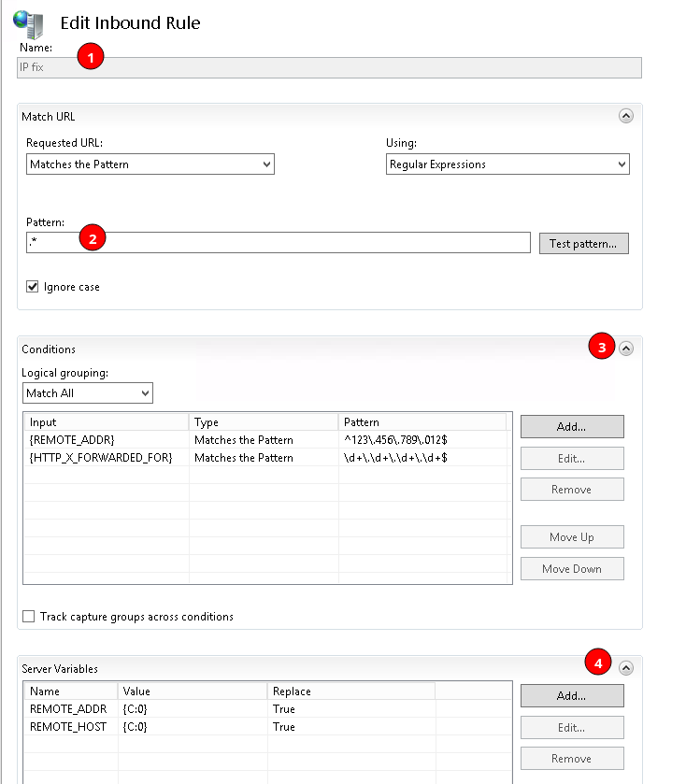686x784 pixels.
Task: Select the {REMOTE_ADDR} condition row
Action: pos(105,440)
